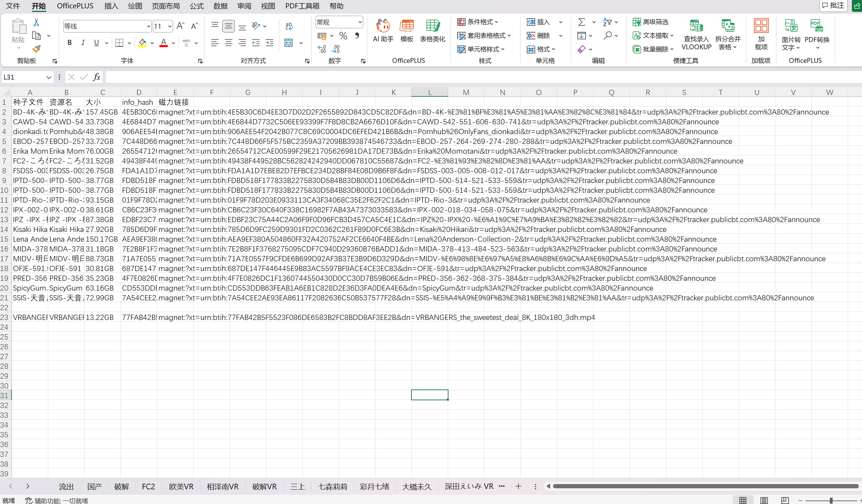
Task: Toggle middle vertical alignment
Action: tap(228, 26)
